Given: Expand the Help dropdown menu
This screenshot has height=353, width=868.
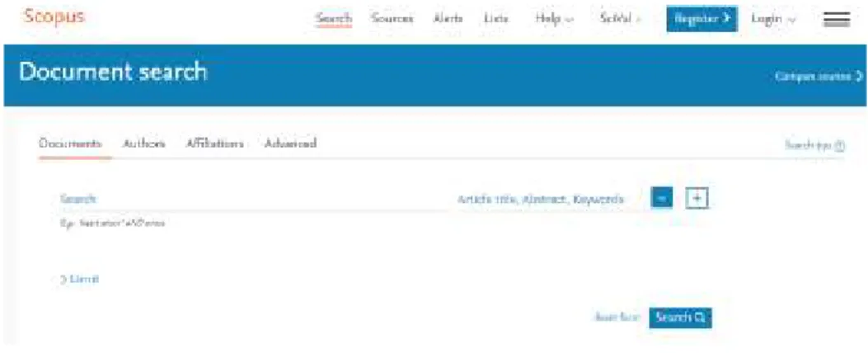Looking at the screenshot, I should click(555, 18).
